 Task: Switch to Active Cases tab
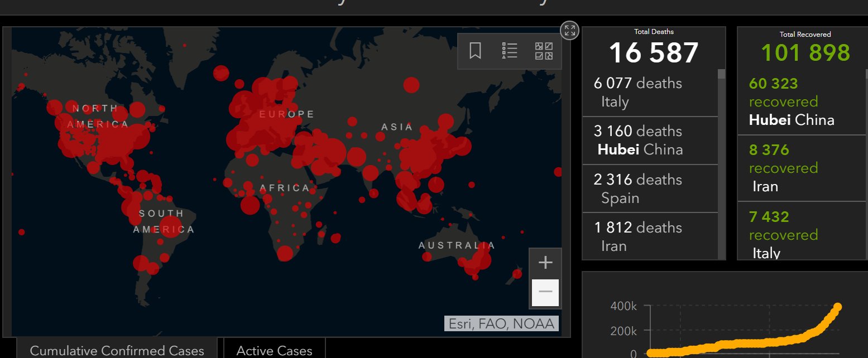[274, 350]
